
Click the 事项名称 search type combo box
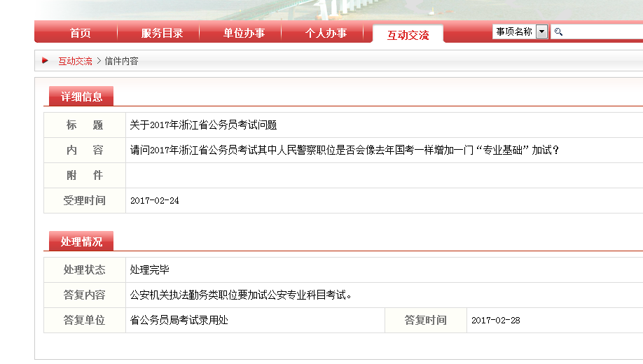pyautogui.click(x=514, y=32)
